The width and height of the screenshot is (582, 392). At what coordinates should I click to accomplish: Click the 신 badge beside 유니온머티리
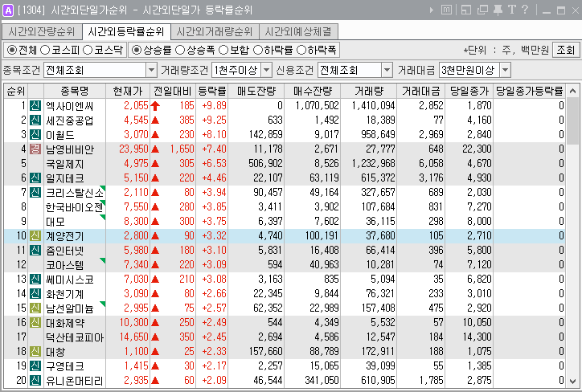tap(35, 381)
